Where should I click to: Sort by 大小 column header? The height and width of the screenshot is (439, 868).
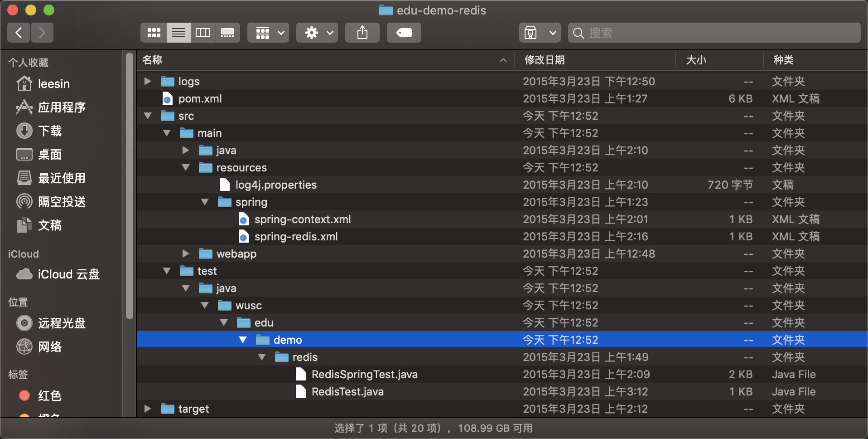pyautogui.click(x=719, y=60)
